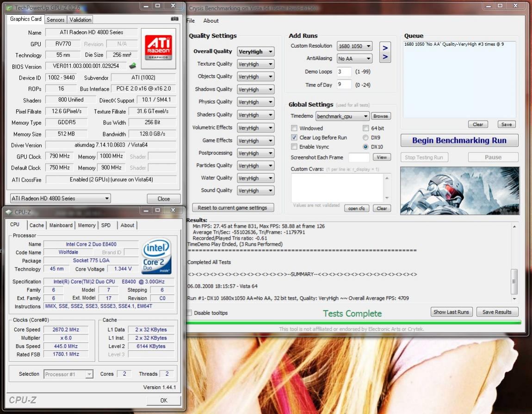
Task: Click the Screenshot Each Frame input field
Action: (359, 158)
